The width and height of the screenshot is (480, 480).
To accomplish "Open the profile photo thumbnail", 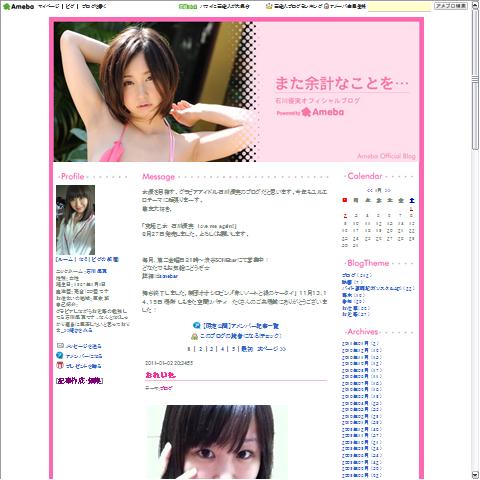I will [75, 220].
